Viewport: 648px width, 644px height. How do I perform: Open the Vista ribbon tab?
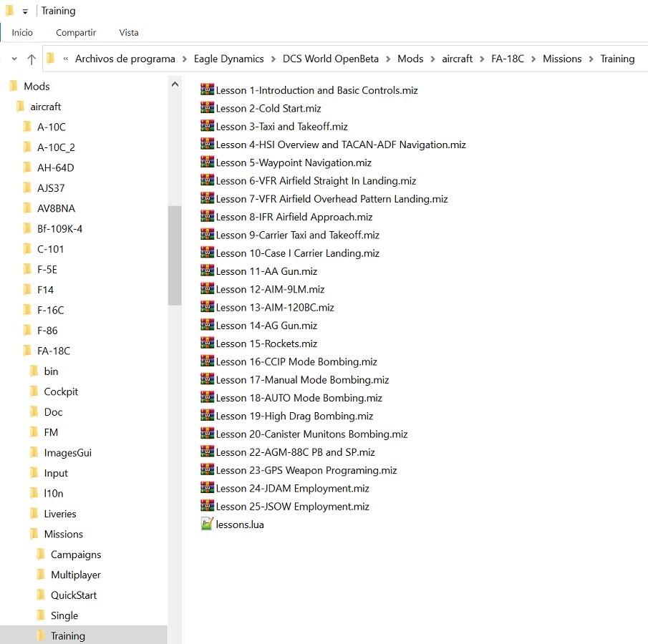pyautogui.click(x=128, y=33)
